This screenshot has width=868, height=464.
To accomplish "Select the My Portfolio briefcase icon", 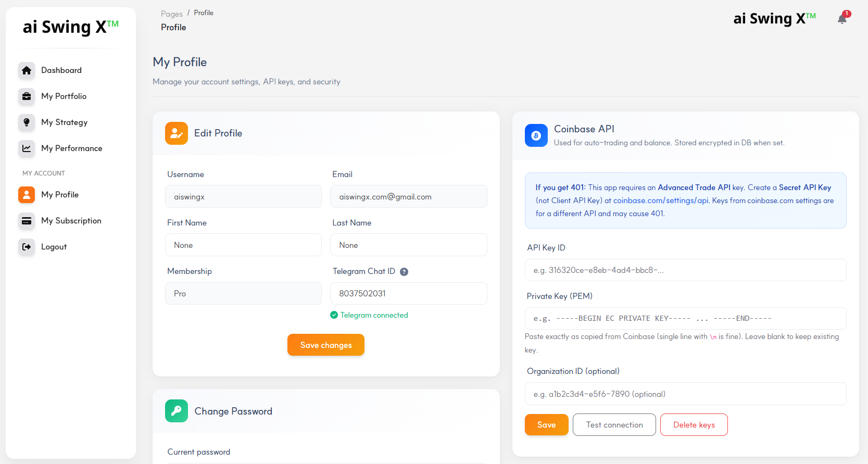I will pyautogui.click(x=27, y=96).
